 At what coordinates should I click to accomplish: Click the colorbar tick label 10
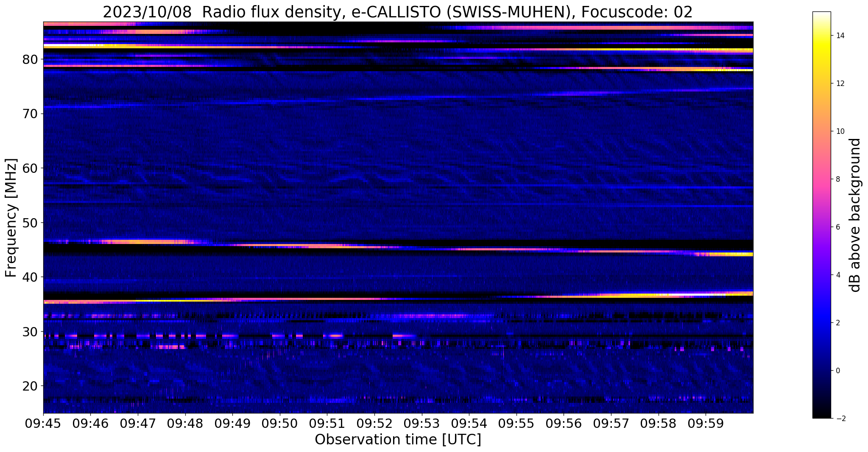pos(840,131)
